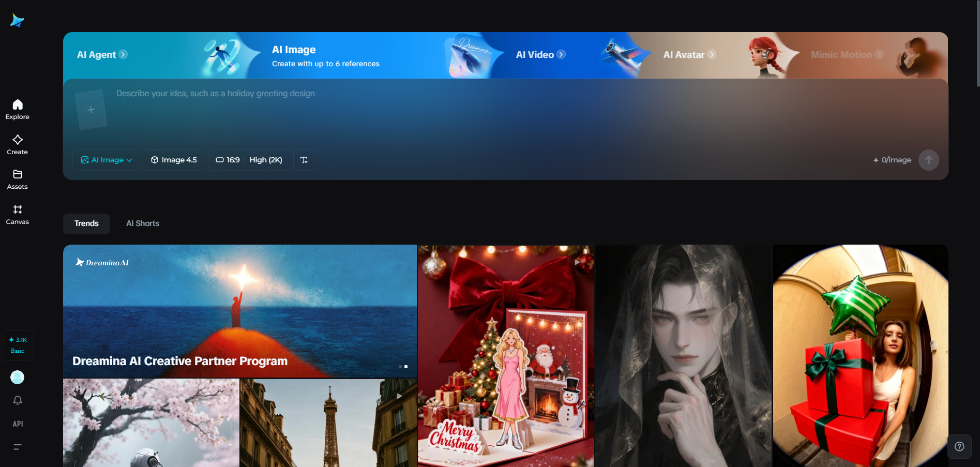
Task: Click the AI Avatar arrow icon
Action: point(712,54)
